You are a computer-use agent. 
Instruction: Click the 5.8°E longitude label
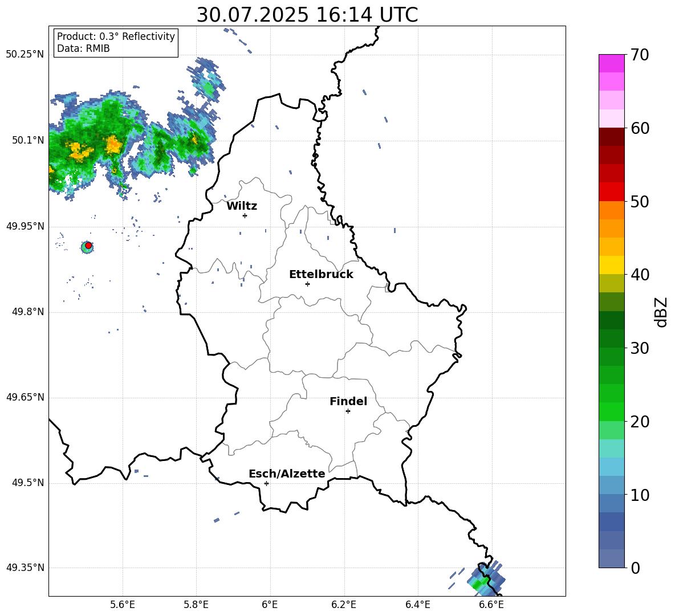pos(196,605)
